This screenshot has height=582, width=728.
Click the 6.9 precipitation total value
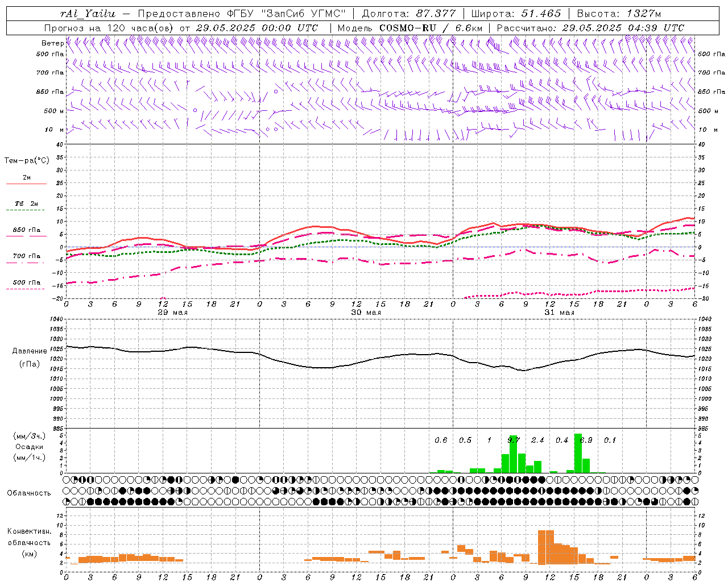[x=586, y=440]
